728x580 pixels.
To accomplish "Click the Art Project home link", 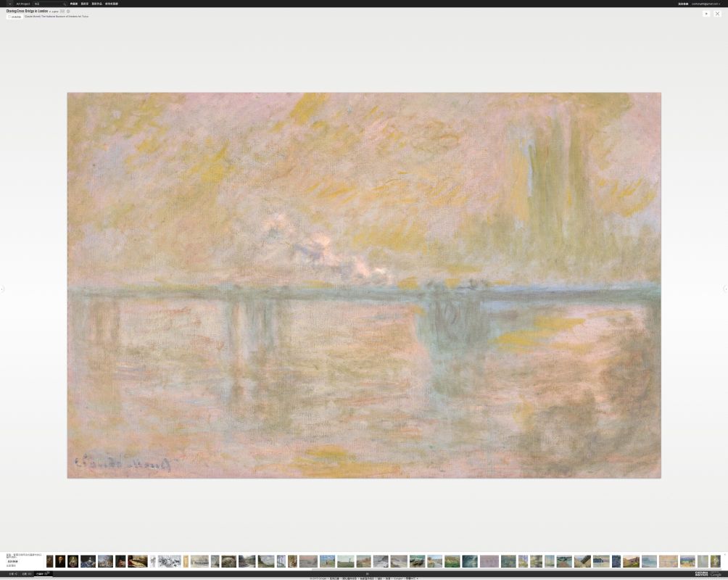I will tap(23, 4).
